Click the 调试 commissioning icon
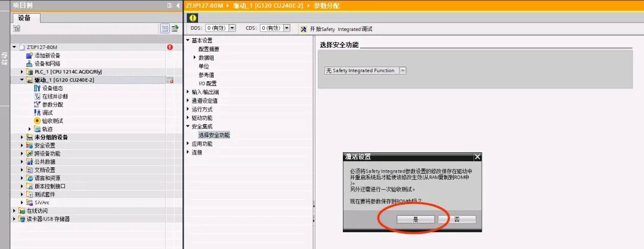 37,112
